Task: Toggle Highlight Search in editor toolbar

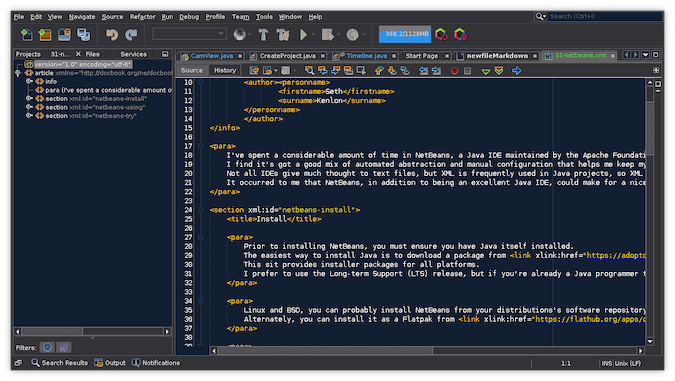Action: (348, 71)
